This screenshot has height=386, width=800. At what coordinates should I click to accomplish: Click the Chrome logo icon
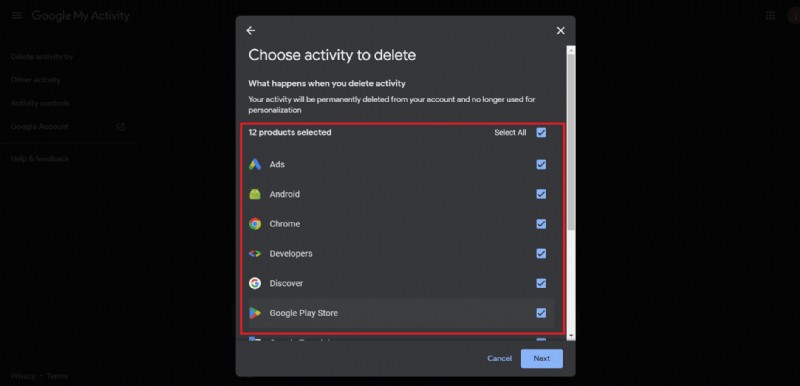coord(255,224)
